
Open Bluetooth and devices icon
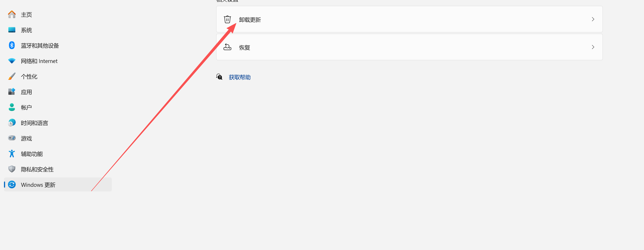[12, 45]
